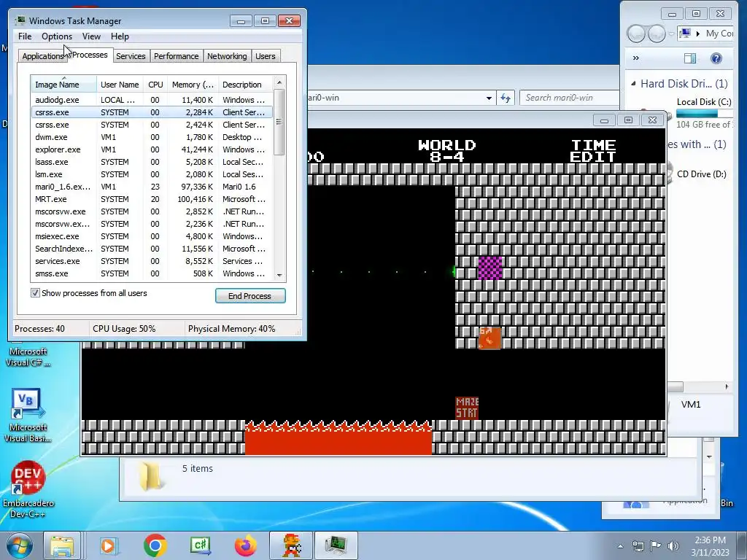Open Windows Explorer from the taskbar
The image size is (747, 560).
coord(62,545)
